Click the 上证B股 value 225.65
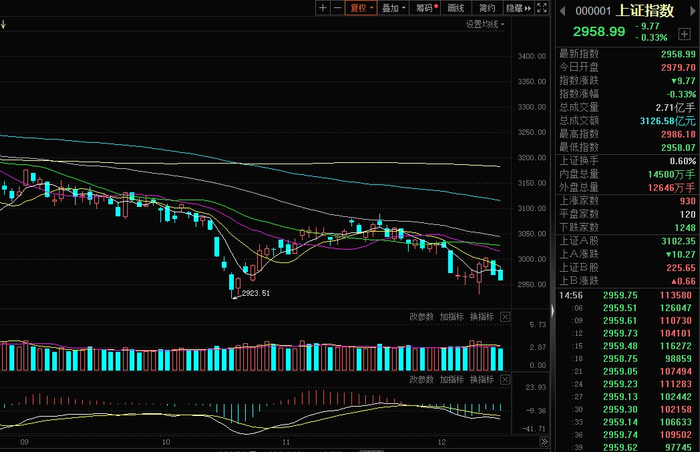The height and width of the screenshot is (452, 700). [681, 268]
